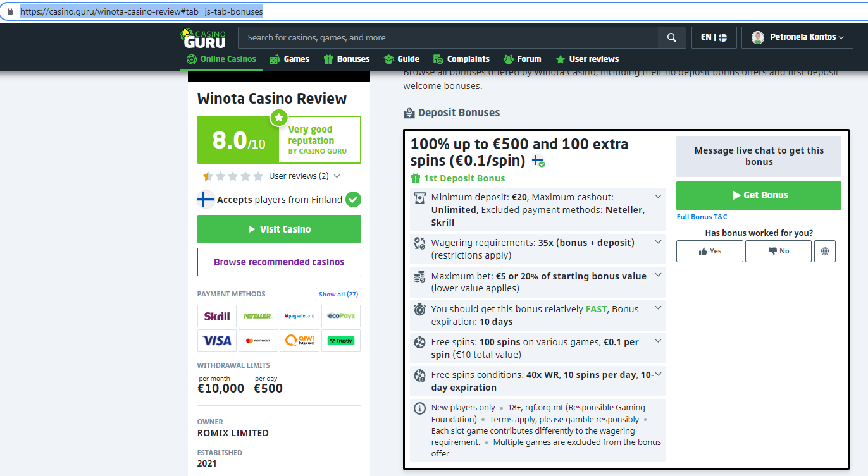Image resolution: width=868 pixels, height=476 pixels.
Task: Click the Casino Guru logo
Action: [202, 38]
